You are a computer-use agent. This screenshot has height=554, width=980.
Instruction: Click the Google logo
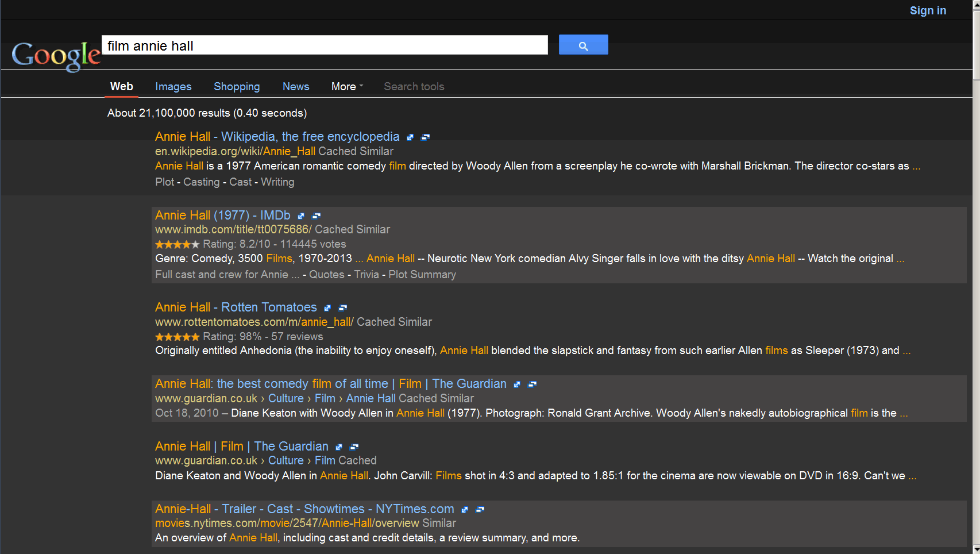[x=56, y=56]
